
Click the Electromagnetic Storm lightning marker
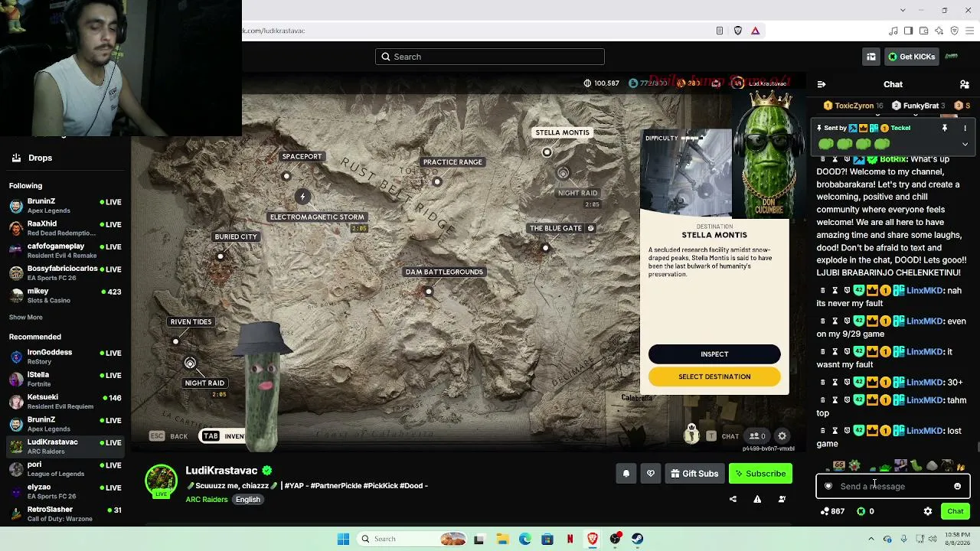[302, 197]
